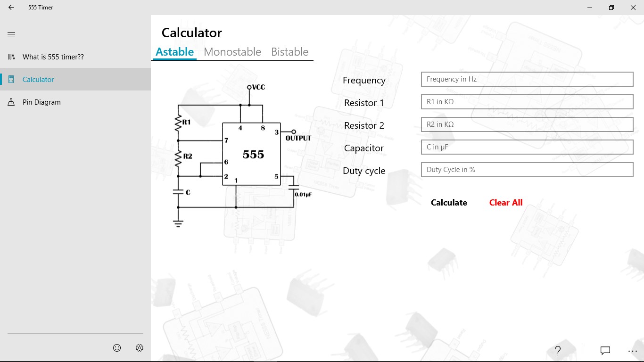Click the Pin Diagram icon in sidebar
Viewport: 644px width, 362px height.
coord(11,102)
